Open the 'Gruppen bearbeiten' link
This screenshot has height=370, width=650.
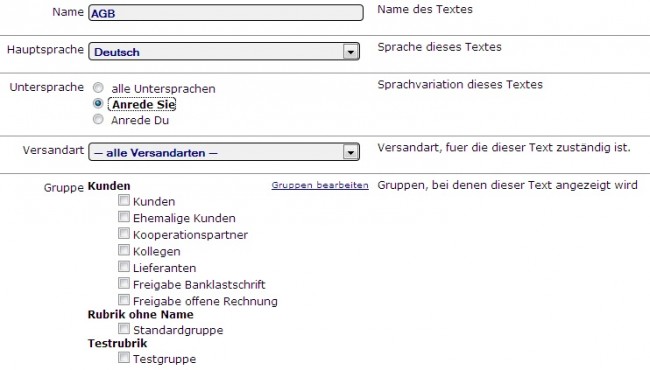(320, 185)
